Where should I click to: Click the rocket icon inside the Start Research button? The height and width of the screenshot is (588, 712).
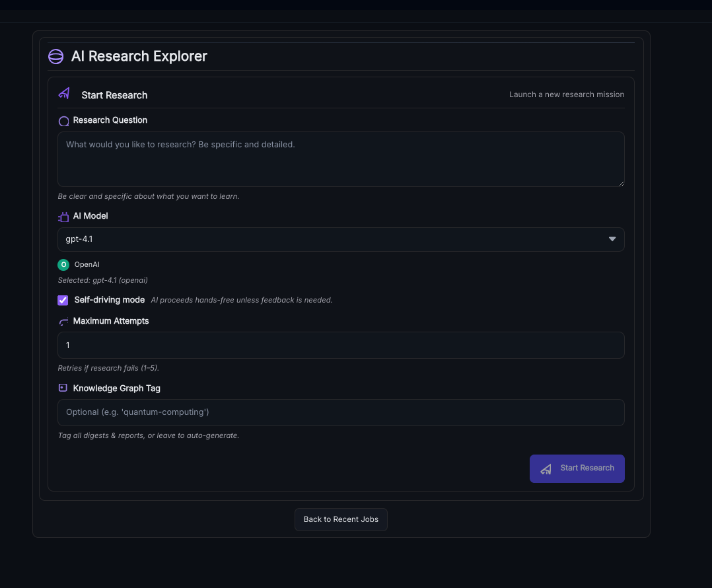coord(546,469)
